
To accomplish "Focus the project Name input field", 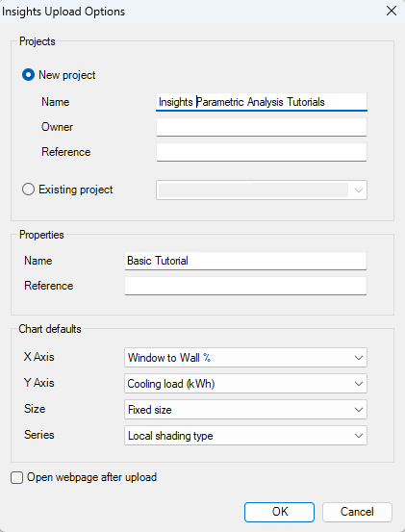I will [x=262, y=102].
